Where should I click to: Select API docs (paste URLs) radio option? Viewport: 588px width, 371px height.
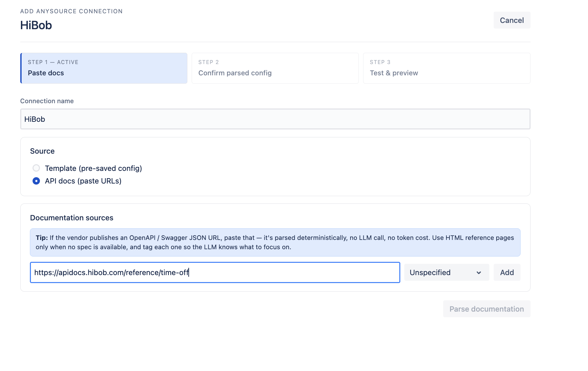coord(36,181)
